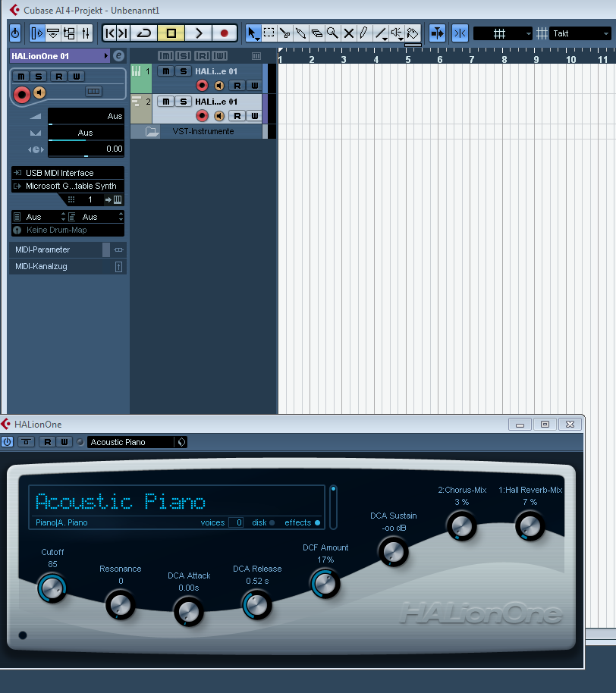This screenshot has width=616, height=693.
Task: Select the Draw pencil tool
Action: point(363,33)
